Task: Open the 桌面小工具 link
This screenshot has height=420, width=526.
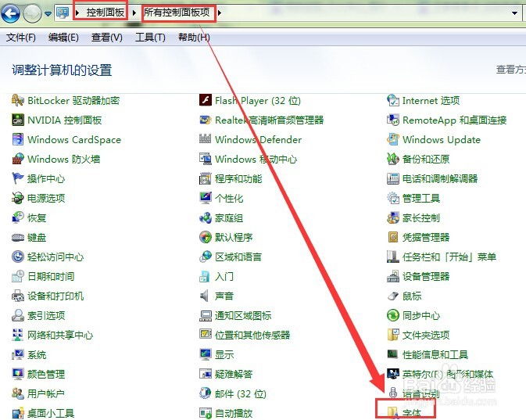Action: (51, 413)
